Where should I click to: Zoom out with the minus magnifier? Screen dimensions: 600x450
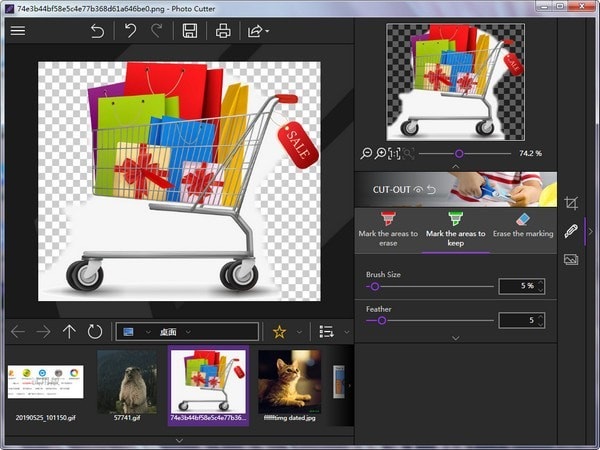coord(367,153)
